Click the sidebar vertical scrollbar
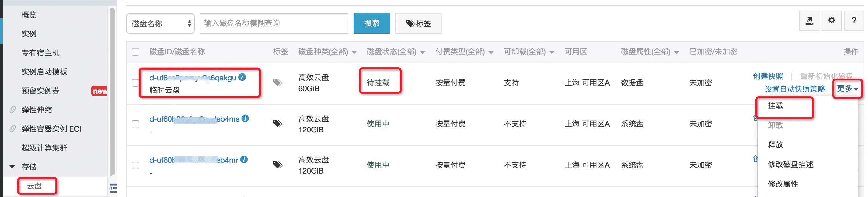Image resolution: width=868 pixels, height=197 pixels. coord(112,91)
